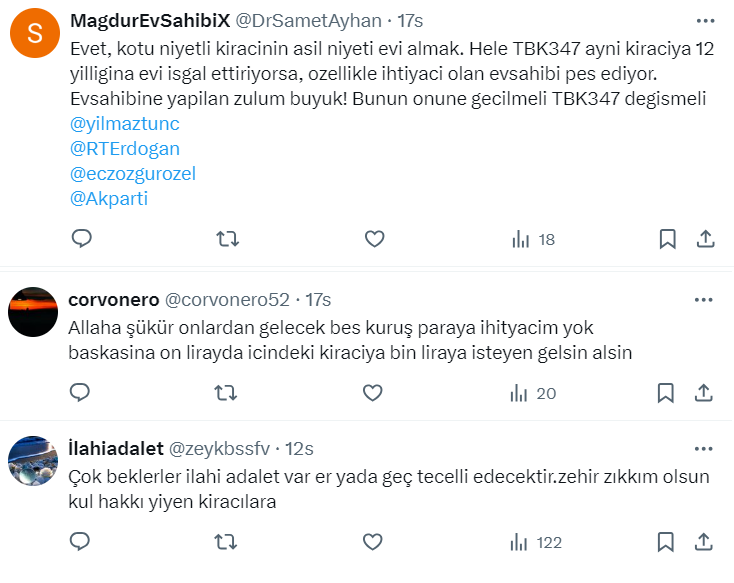
Task: Share the İlahiadalet tweet
Action: [x=704, y=542]
